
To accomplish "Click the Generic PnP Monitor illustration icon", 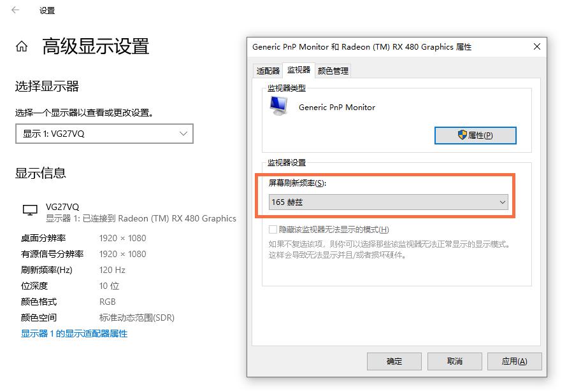I will [x=279, y=106].
